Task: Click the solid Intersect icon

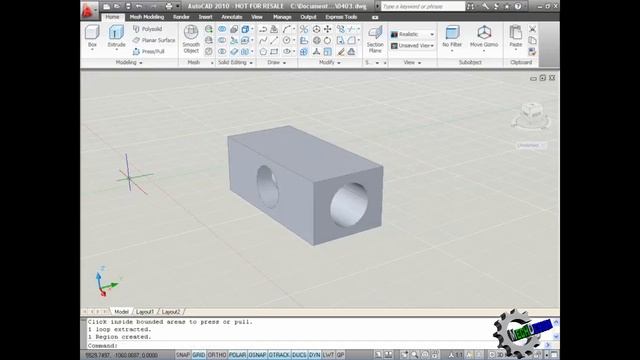Action: pos(222,52)
